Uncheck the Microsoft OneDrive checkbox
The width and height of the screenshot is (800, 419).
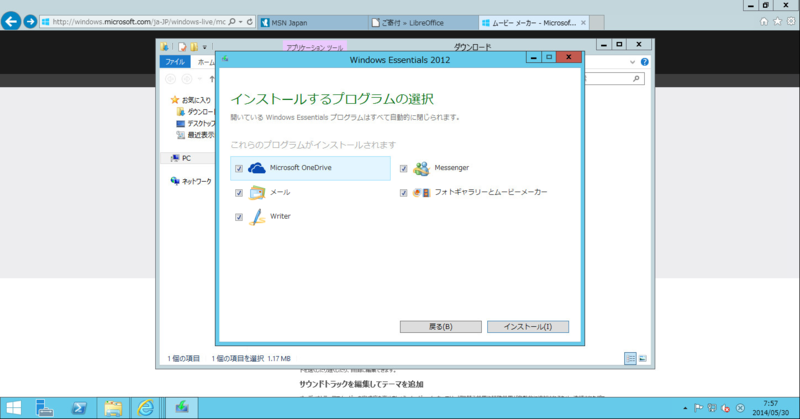pyautogui.click(x=239, y=168)
